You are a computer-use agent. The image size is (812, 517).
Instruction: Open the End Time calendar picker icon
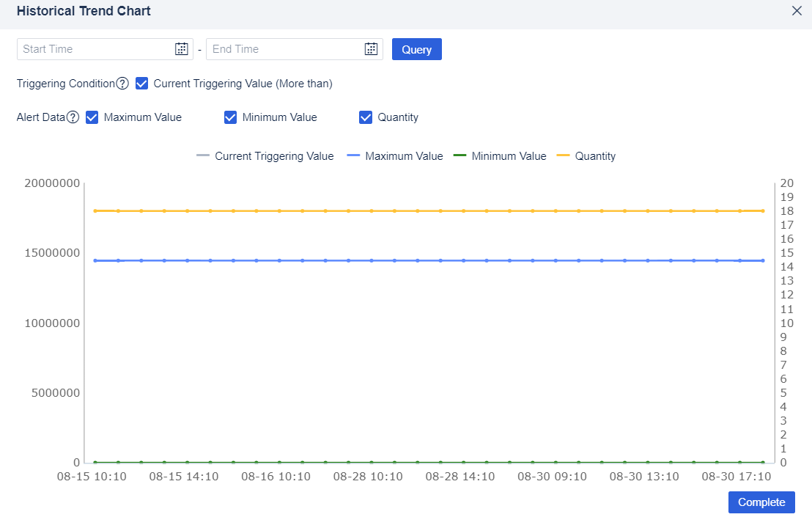[x=371, y=48]
